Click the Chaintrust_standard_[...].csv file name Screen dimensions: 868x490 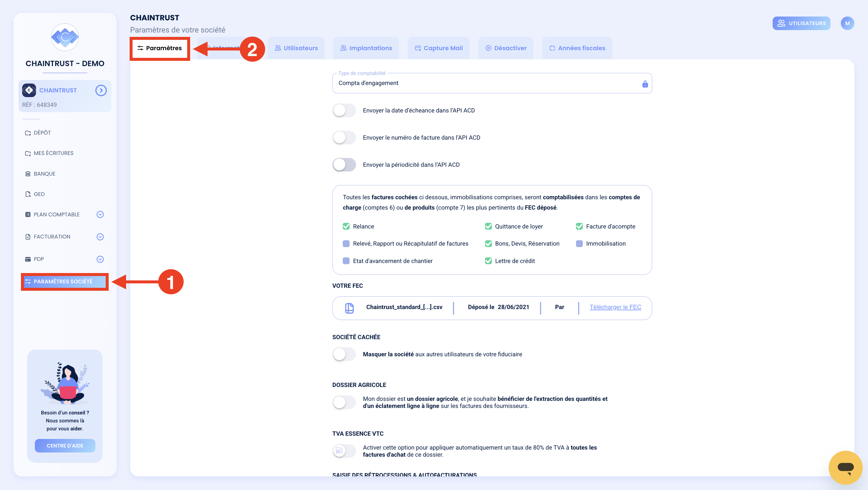click(x=404, y=307)
